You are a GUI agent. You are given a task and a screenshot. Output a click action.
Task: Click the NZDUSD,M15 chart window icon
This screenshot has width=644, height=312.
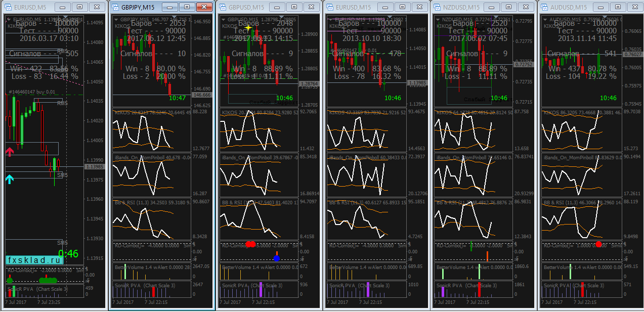pos(437,7)
